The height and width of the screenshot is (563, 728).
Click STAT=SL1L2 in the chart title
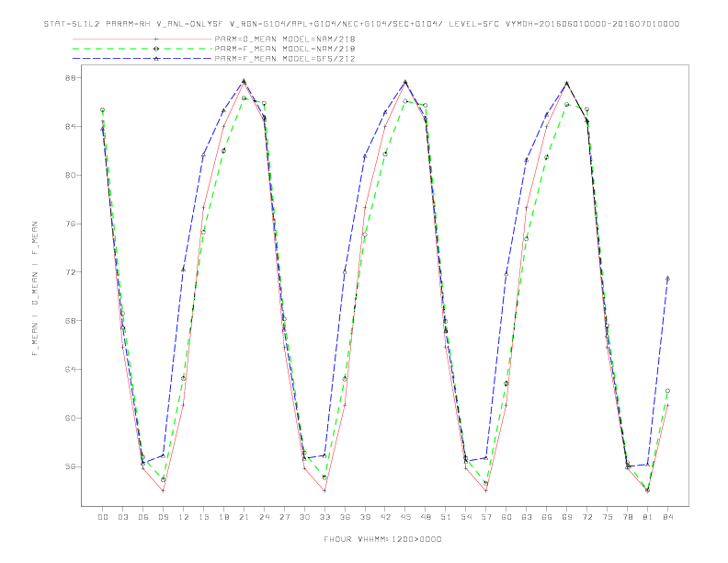pos(72,24)
